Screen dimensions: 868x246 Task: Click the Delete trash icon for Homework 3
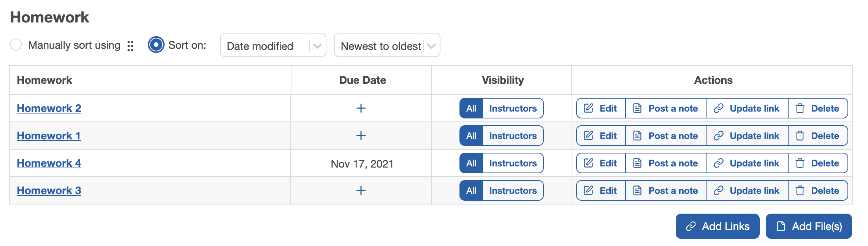(x=800, y=190)
